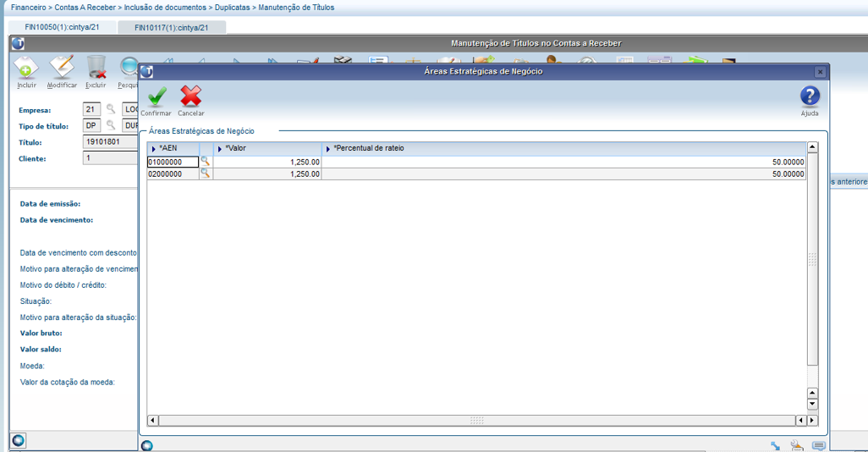Click the Modificar pencil icon
Image resolution: width=868 pixels, height=452 pixels.
62,67
